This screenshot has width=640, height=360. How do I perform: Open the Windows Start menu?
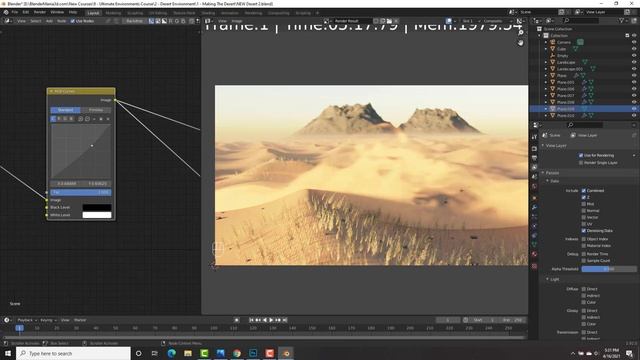pyautogui.click(x=8, y=353)
